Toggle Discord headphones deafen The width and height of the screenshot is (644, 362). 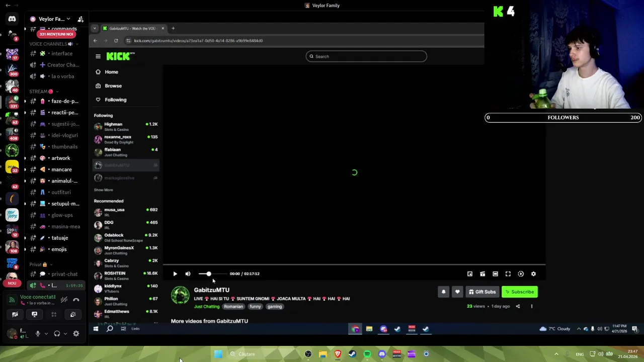tap(57, 333)
